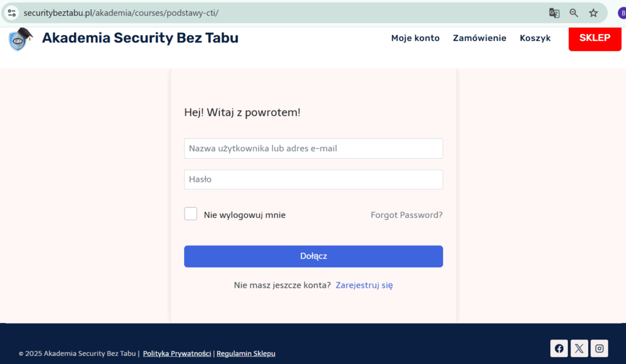Viewport: 626px width, 364px height.
Task: Go to Zamówienie in the top menu
Action: [479, 38]
